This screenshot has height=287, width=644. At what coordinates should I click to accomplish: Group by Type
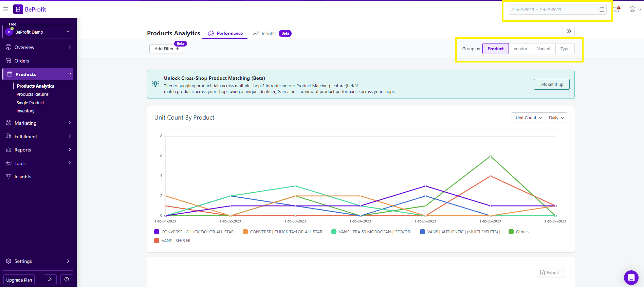[x=565, y=49]
